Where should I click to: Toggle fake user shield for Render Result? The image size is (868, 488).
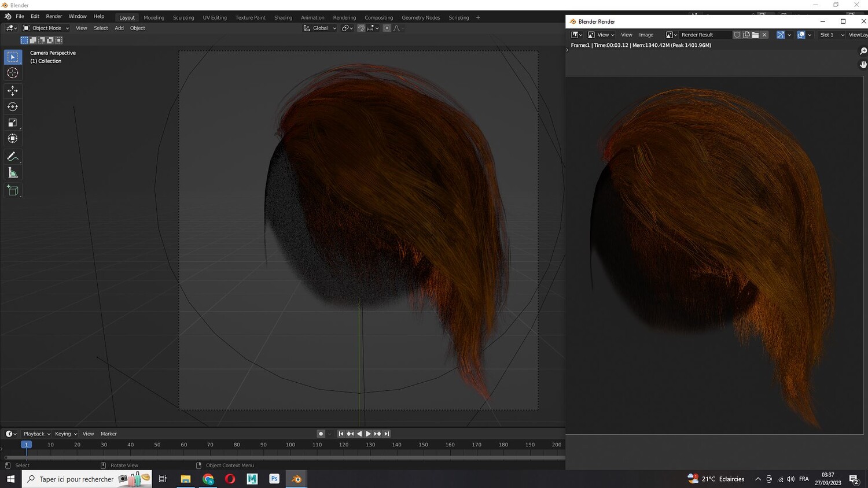(x=737, y=35)
